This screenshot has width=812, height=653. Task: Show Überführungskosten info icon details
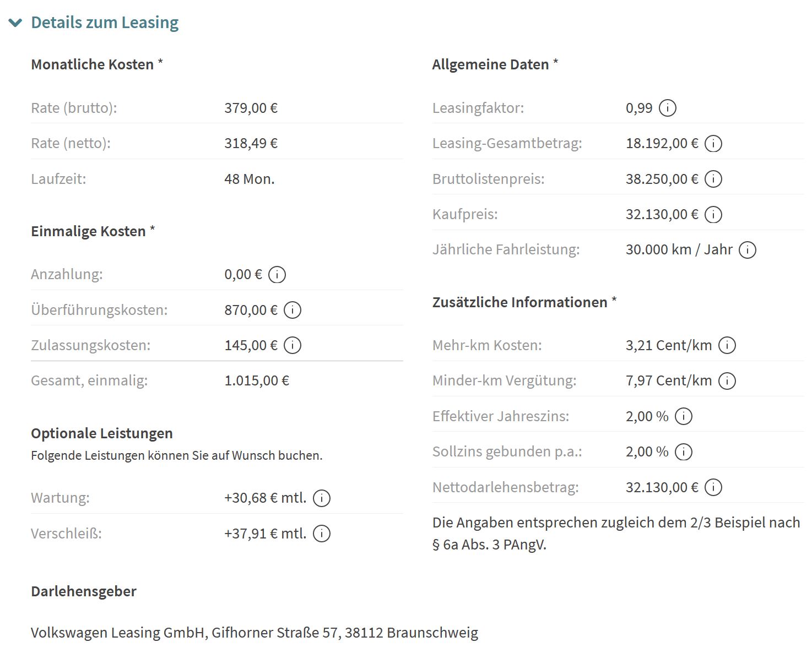(293, 310)
